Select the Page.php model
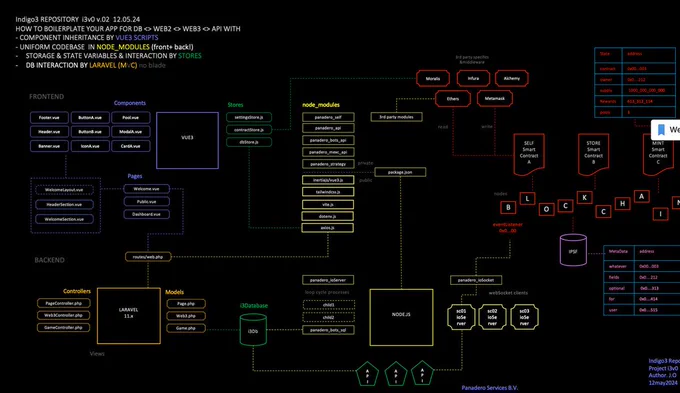This screenshot has width=680, height=393. [186, 304]
